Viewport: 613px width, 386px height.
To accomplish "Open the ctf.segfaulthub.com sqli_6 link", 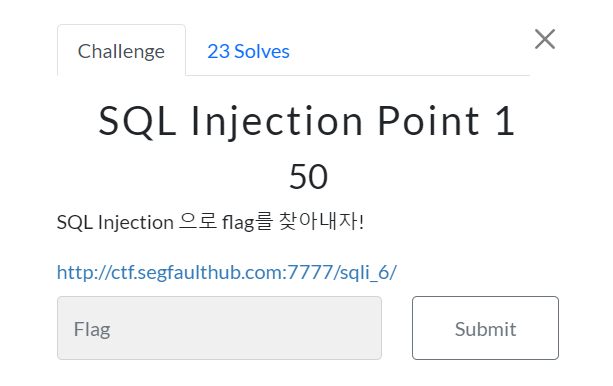I will (227, 272).
